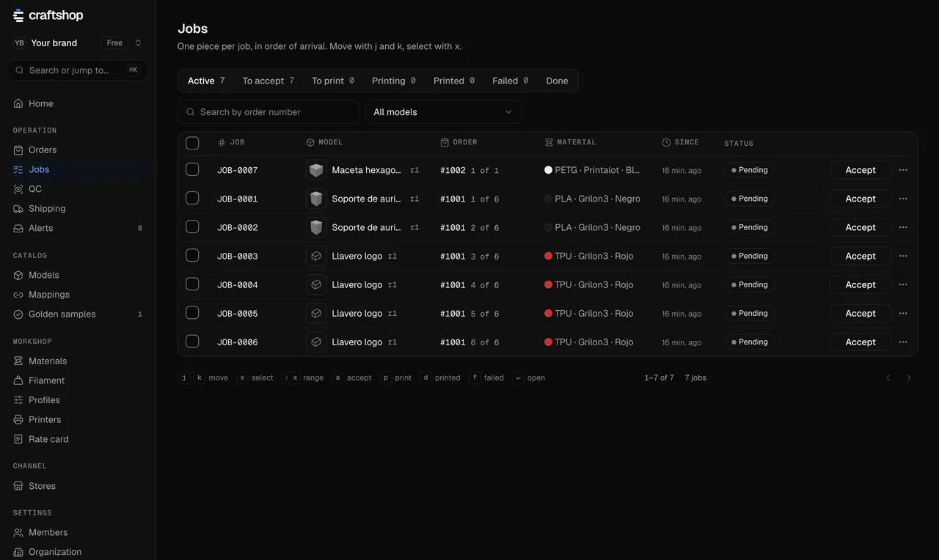Select the JOB-0006 checkbox

click(x=192, y=341)
